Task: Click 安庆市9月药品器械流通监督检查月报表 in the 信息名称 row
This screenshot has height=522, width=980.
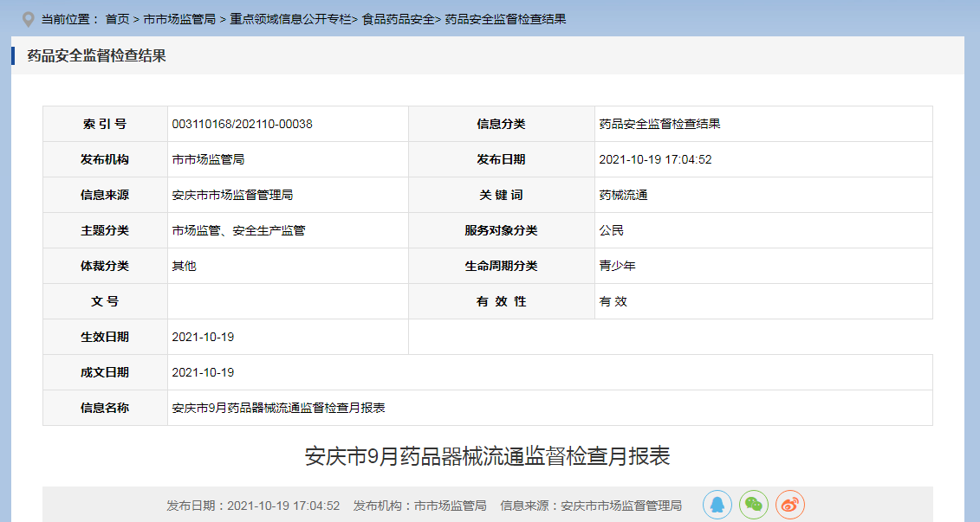Action: pos(278,409)
